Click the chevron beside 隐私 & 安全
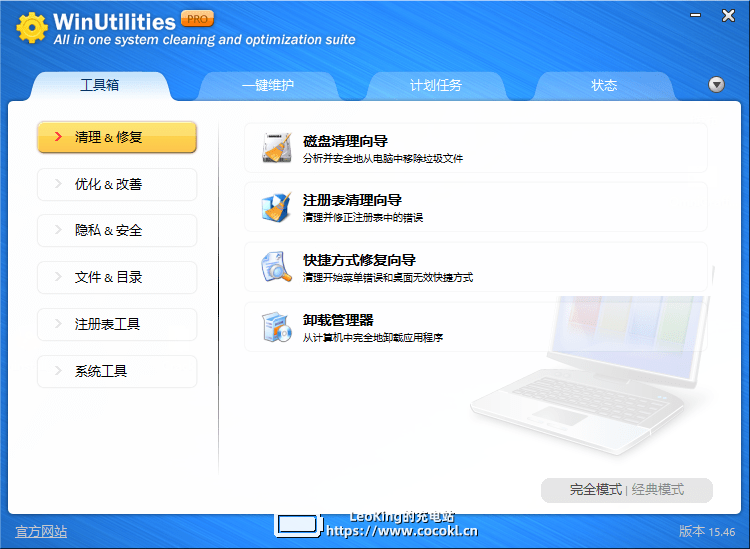The width and height of the screenshot is (750, 549). pyautogui.click(x=58, y=230)
